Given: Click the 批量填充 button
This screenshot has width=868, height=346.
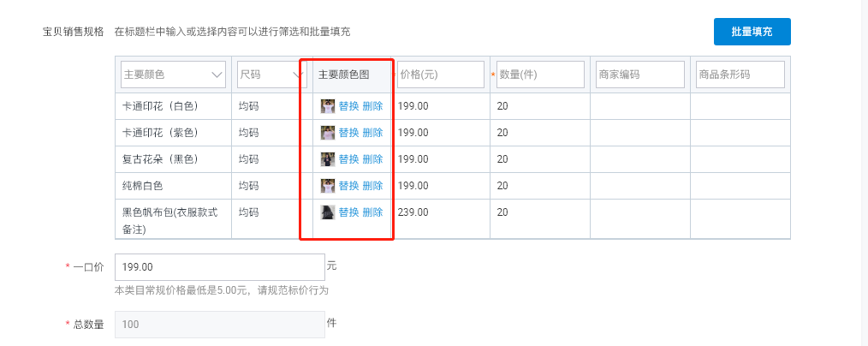Looking at the screenshot, I should [x=752, y=32].
